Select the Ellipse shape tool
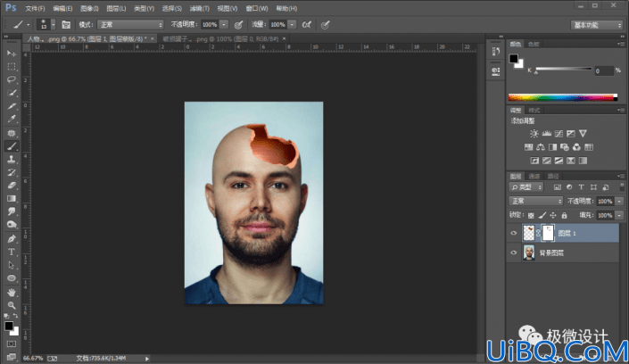Screen dimensions: 629x364 pos(12,278)
